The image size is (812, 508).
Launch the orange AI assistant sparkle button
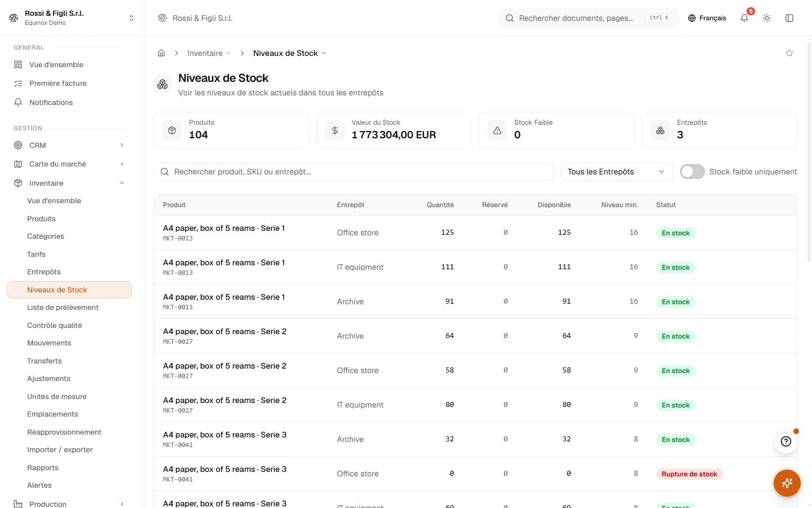pos(787,483)
